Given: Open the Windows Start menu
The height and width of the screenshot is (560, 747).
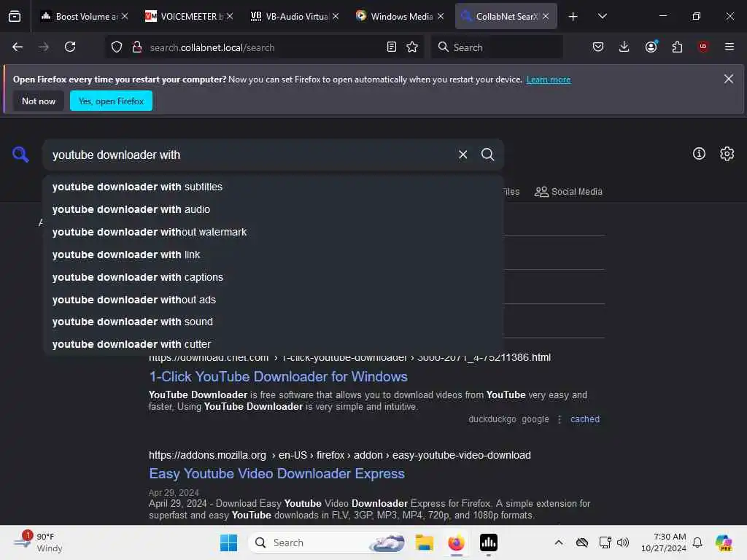Looking at the screenshot, I should pyautogui.click(x=228, y=542).
